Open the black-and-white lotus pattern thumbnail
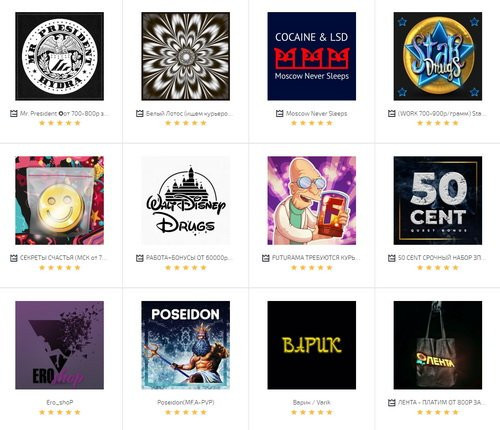The width and height of the screenshot is (500, 430). [x=186, y=56]
